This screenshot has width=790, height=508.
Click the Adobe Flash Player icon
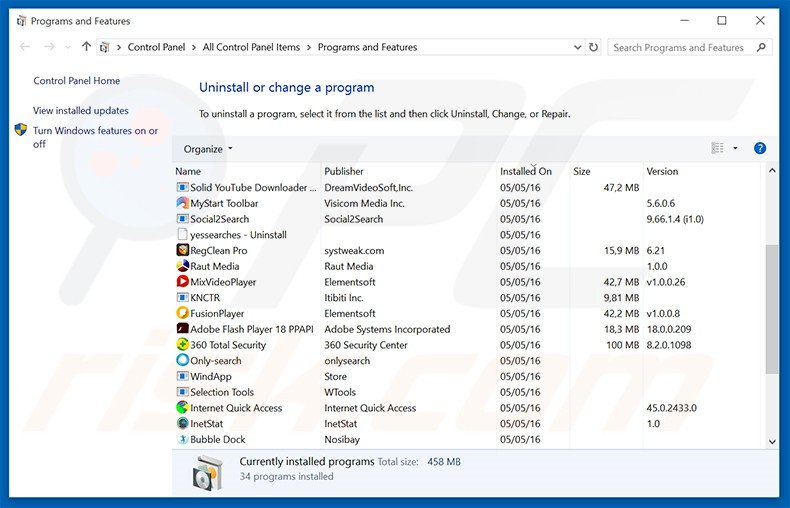(182, 329)
